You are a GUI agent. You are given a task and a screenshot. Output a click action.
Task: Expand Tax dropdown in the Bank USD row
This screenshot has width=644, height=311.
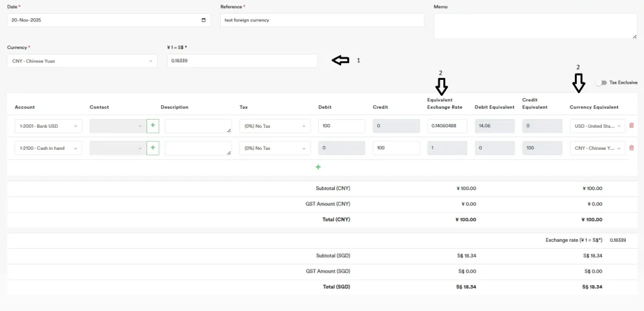pyautogui.click(x=274, y=126)
